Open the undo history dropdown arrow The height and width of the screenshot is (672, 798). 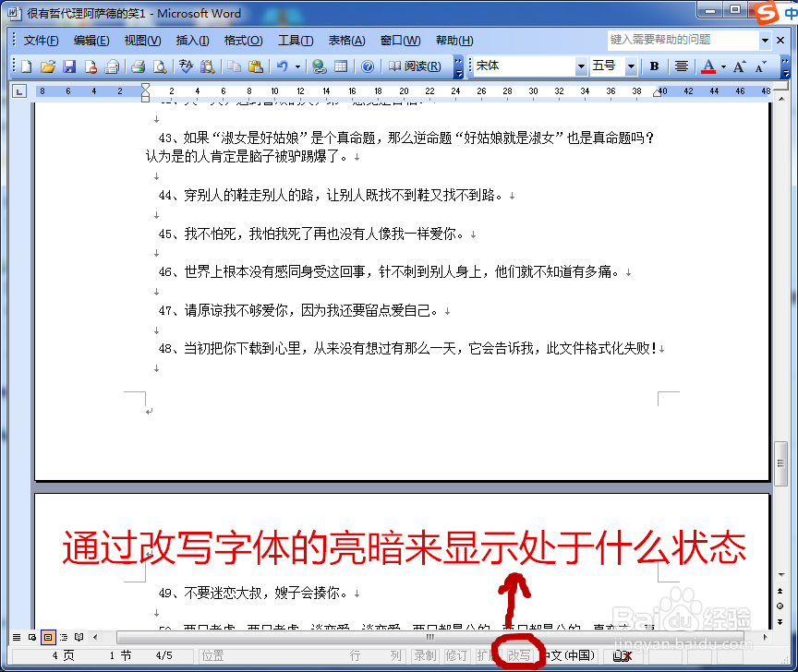(x=297, y=66)
